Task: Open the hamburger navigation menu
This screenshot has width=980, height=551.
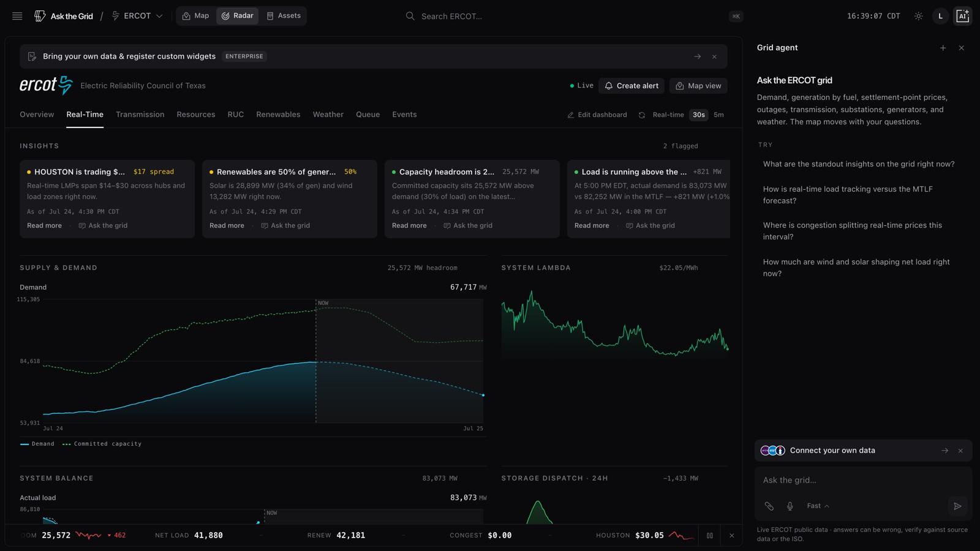Action: pos(17,16)
